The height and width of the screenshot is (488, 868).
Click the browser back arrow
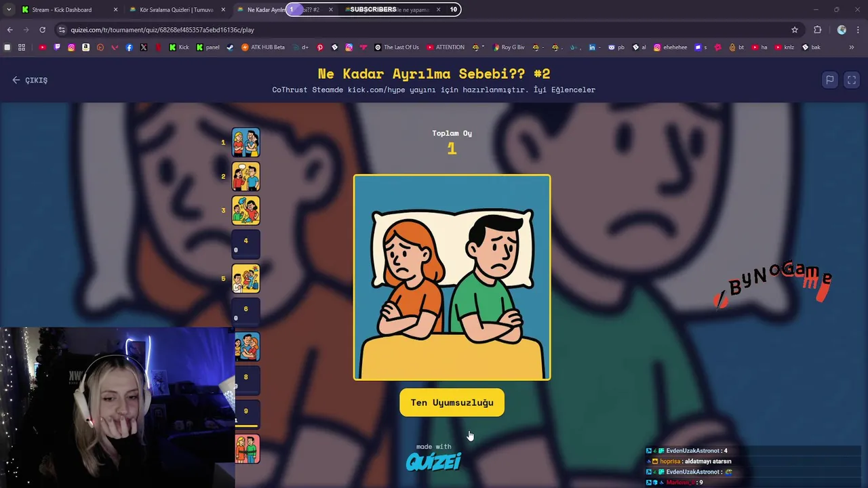tap(9, 30)
